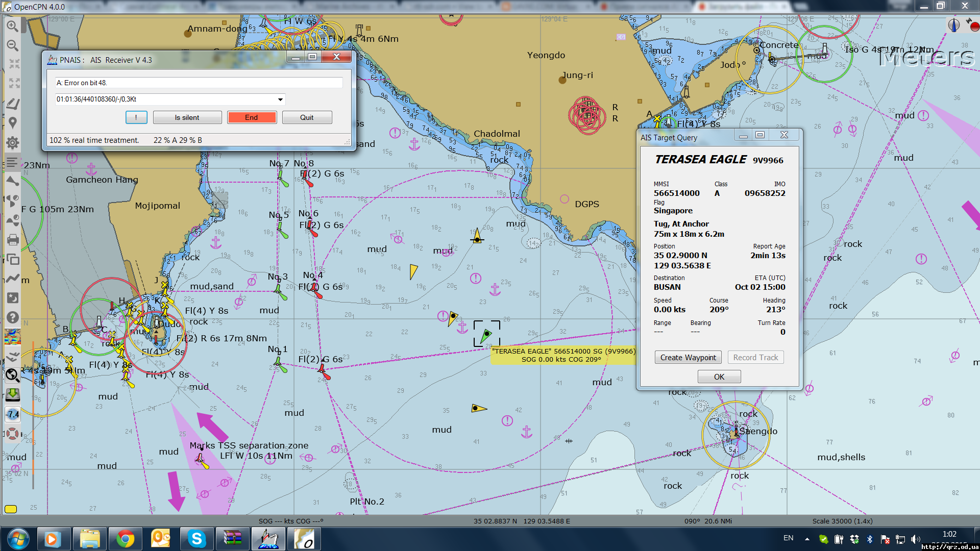980x551 pixels.
Task: Select TERASEA EAGLE ship target
Action: click(x=486, y=335)
